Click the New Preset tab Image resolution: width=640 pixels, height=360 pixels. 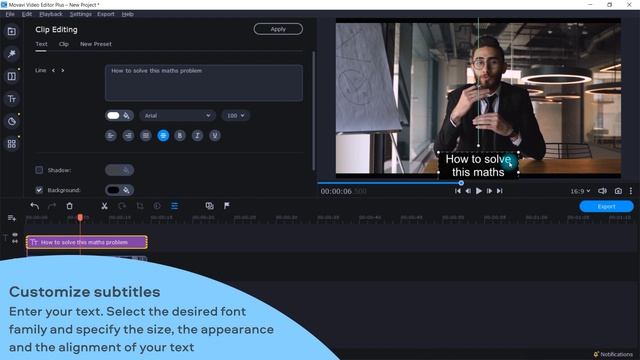96,44
